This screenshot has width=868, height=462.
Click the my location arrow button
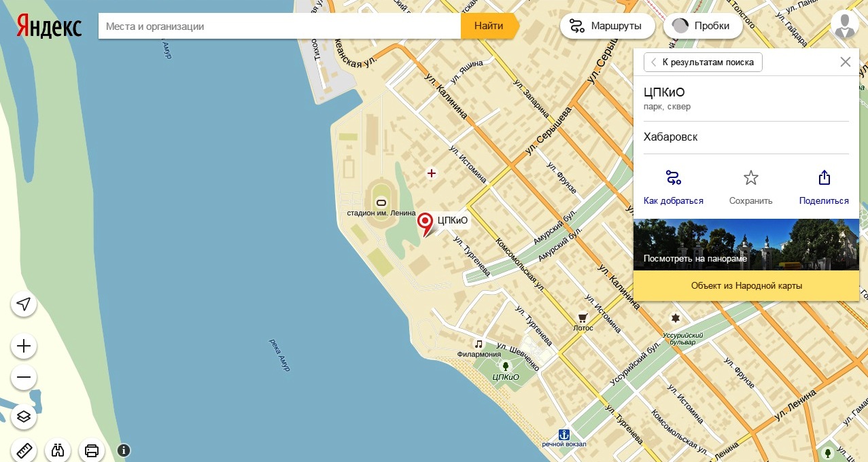(x=24, y=304)
